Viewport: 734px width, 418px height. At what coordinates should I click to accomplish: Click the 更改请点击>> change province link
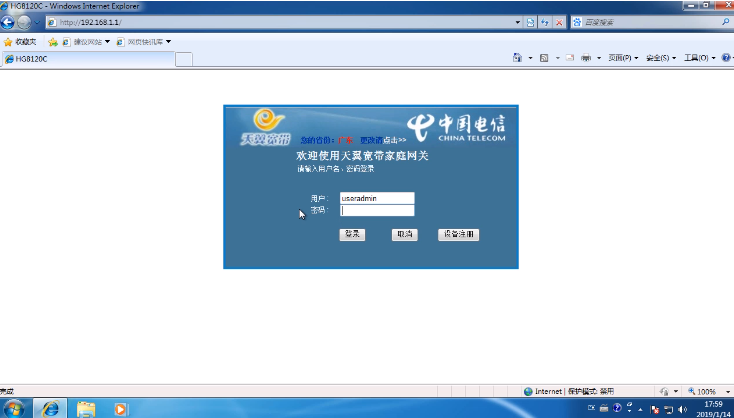pyautogui.click(x=383, y=140)
